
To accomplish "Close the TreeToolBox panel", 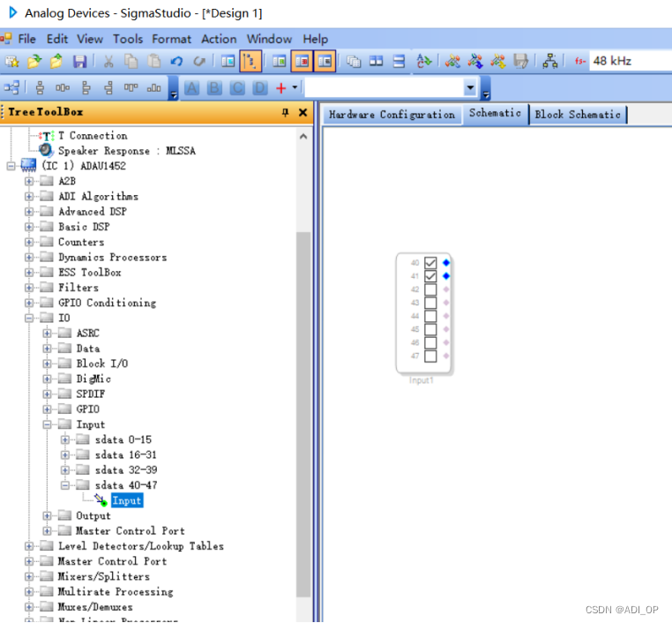I will 303,112.
